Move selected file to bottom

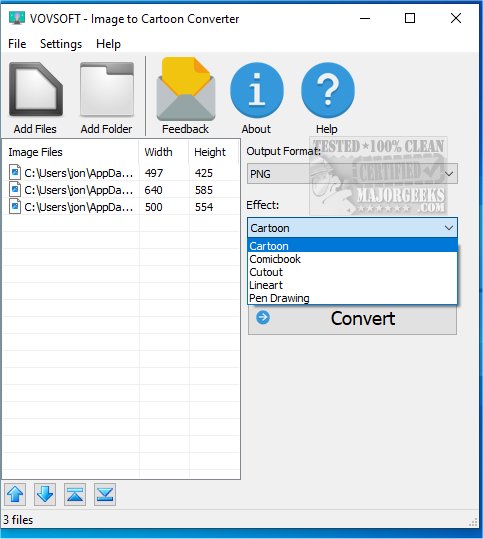click(x=105, y=494)
